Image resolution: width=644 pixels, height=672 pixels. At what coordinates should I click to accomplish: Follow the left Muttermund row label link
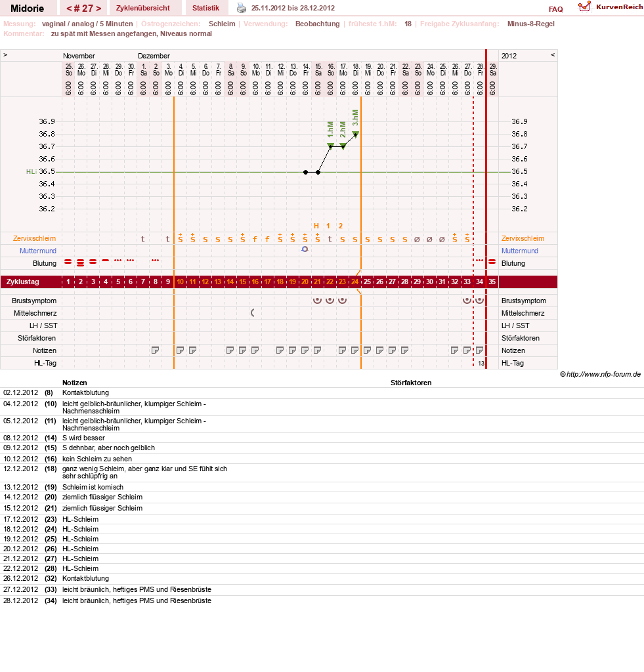[37, 251]
